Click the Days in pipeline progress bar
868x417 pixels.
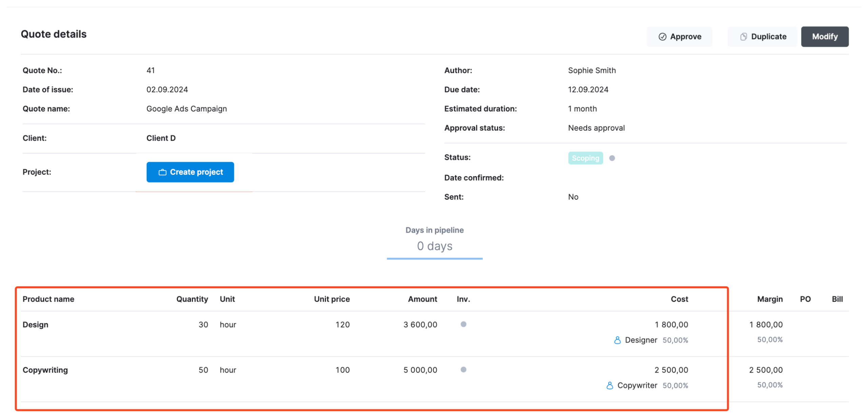pos(434,258)
